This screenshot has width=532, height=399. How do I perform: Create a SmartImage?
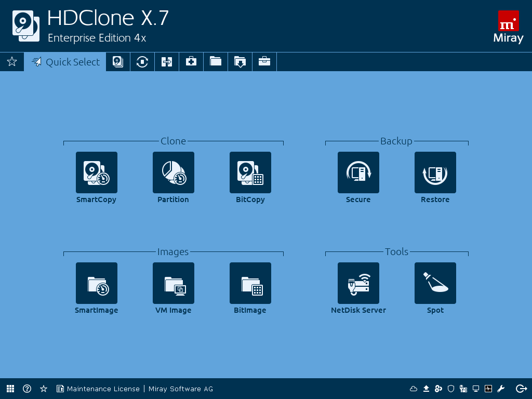pyautogui.click(x=96, y=283)
